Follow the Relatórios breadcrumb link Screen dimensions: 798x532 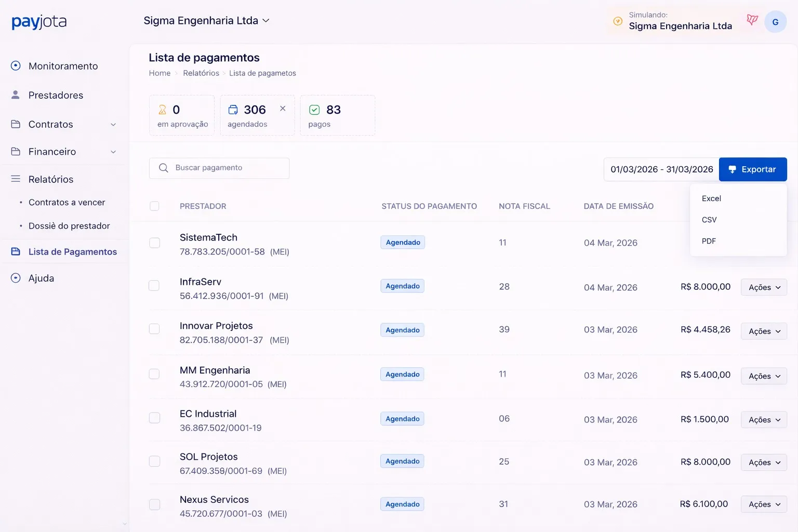[201, 73]
